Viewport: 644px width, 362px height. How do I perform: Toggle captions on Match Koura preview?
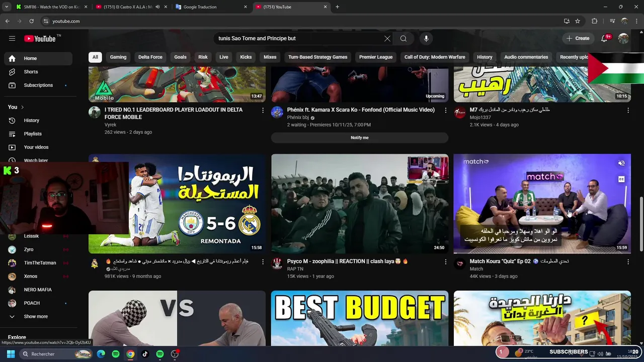click(x=621, y=179)
